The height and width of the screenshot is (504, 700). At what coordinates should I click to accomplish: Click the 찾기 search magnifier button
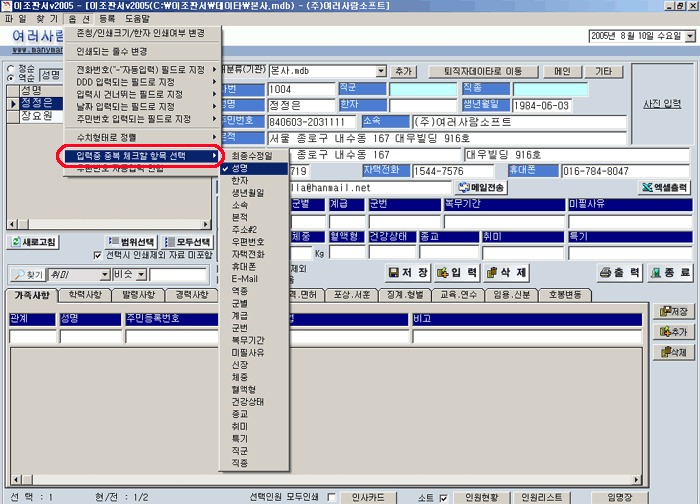[28, 274]
